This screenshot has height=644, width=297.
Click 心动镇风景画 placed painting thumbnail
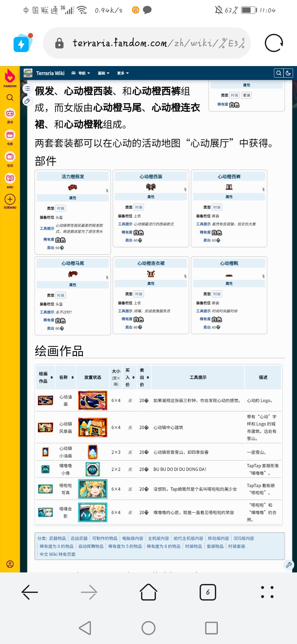[93, 427]
